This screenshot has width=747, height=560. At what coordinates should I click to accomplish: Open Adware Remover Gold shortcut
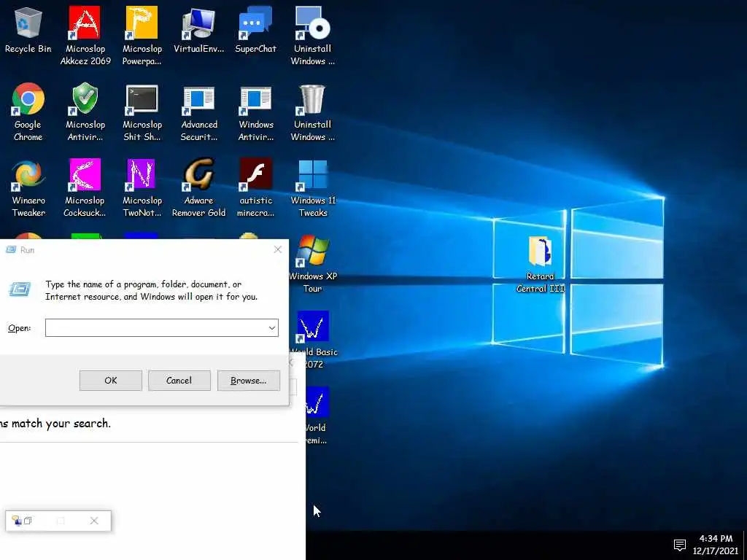198,188
